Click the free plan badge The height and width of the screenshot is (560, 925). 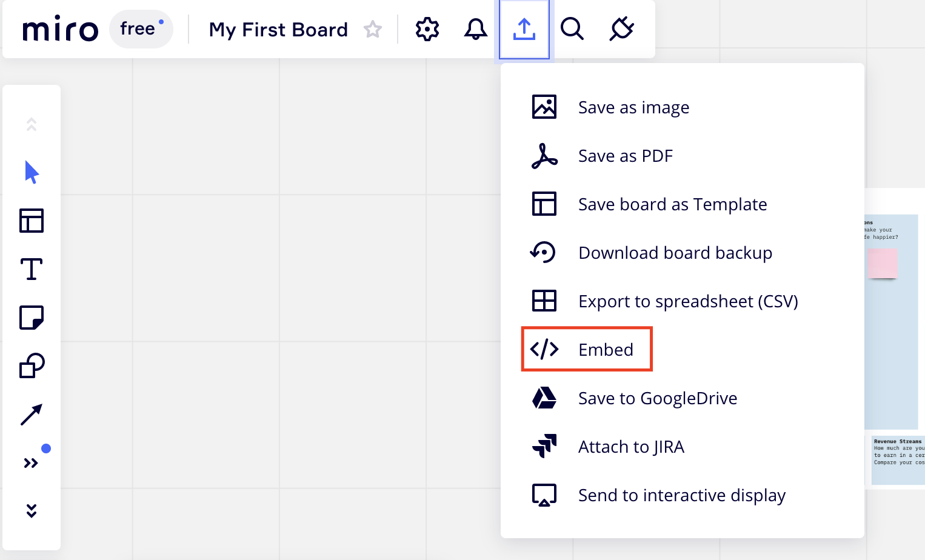141,29
